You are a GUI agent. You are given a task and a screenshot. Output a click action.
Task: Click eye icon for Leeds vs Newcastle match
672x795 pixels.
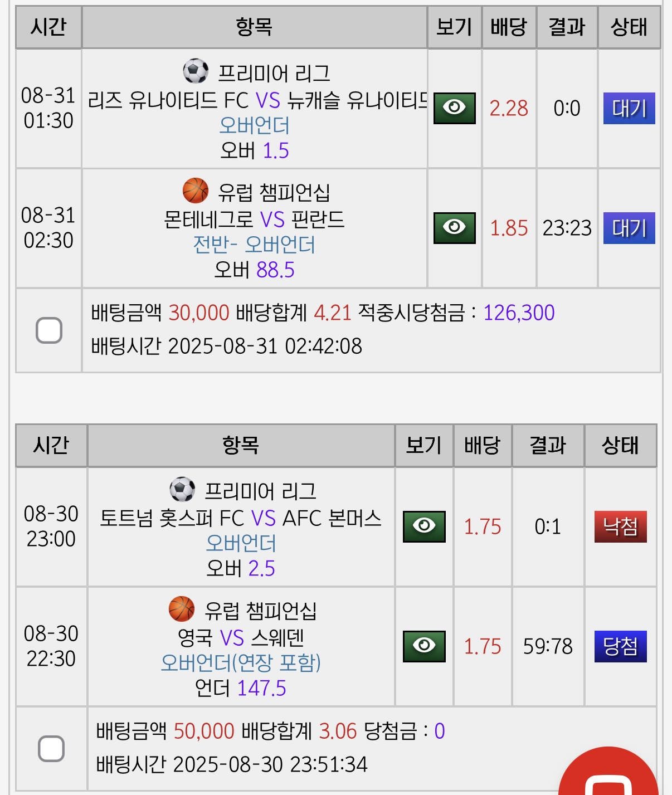coord(454,108)
